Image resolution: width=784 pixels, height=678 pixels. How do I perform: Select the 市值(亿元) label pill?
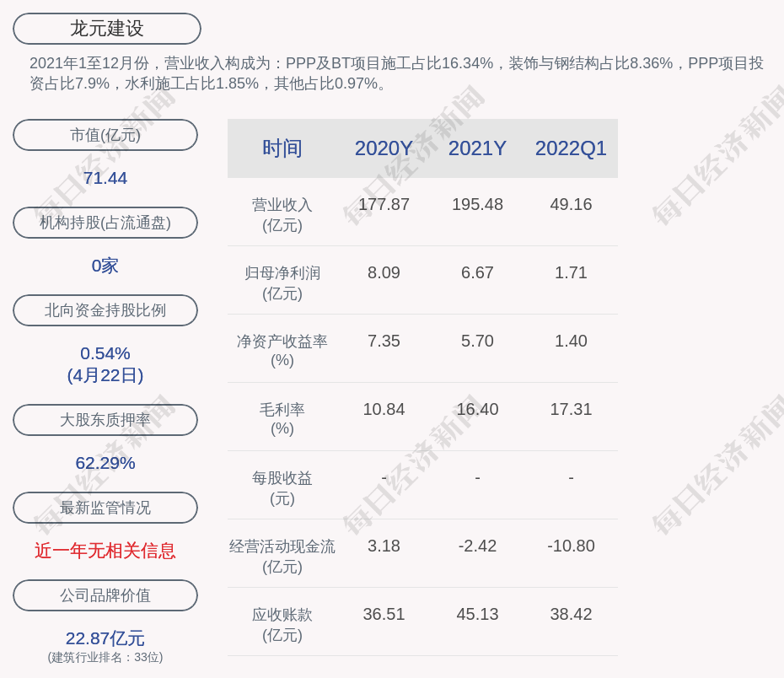105,135
